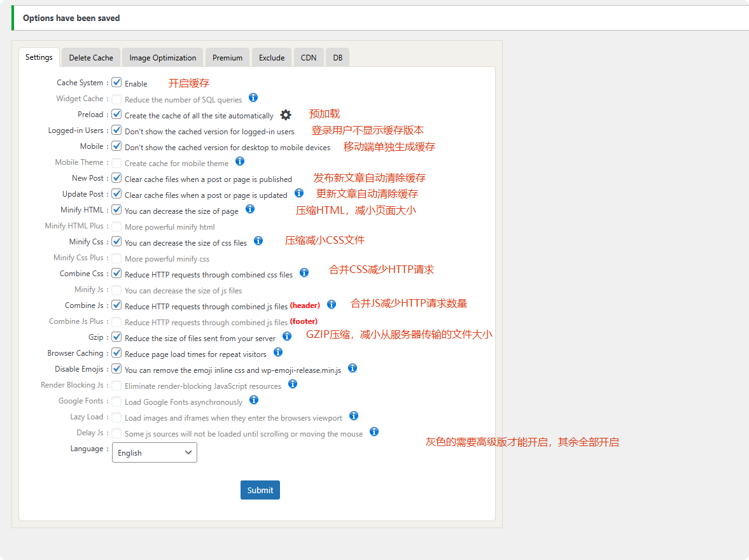Open the CDN tab
This screenshot has height=560, width=749.
point(309,58)
